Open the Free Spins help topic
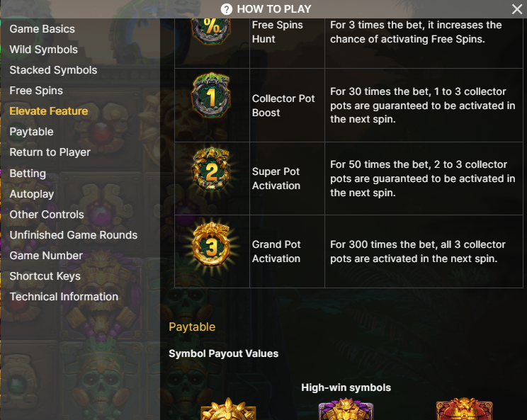Screen dimensions: 527x420 pyautogui.click(x=36, y=91)
